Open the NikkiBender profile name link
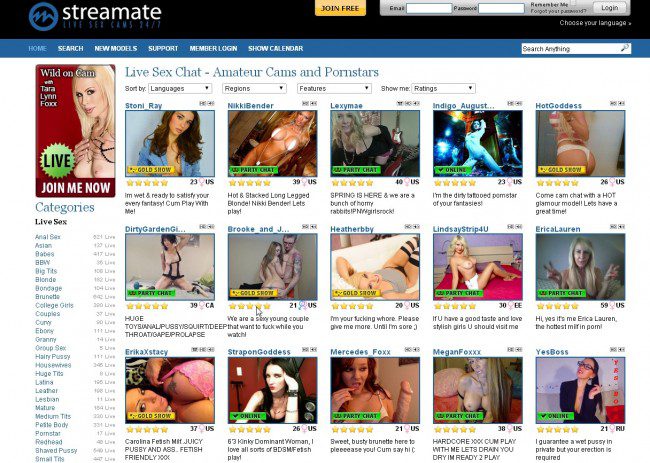 tap(250, 106)
